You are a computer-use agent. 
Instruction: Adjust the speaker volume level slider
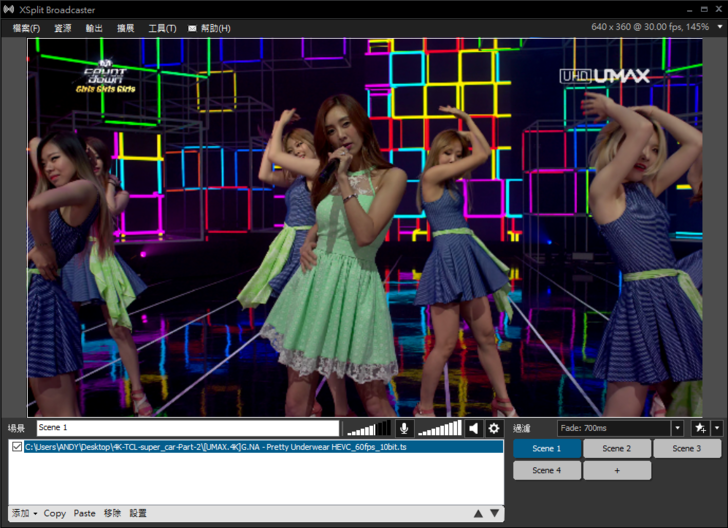pyautogui.click(x=440, y=428)
